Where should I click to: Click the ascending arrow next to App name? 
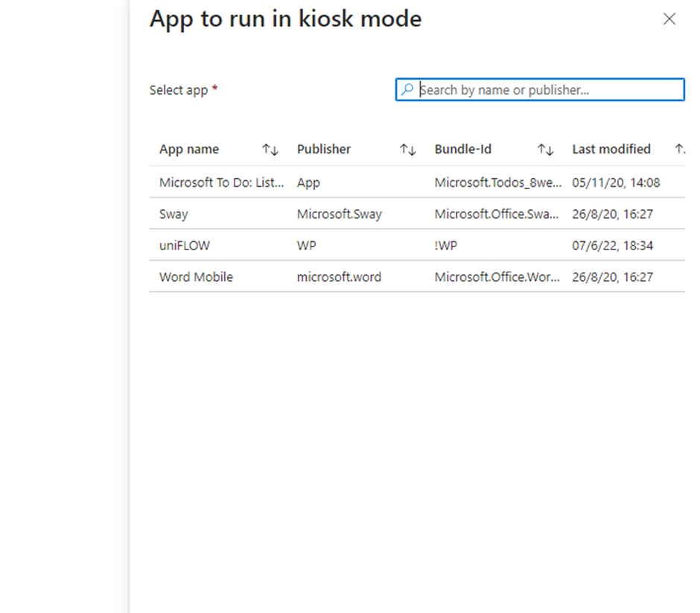point(267,149)
